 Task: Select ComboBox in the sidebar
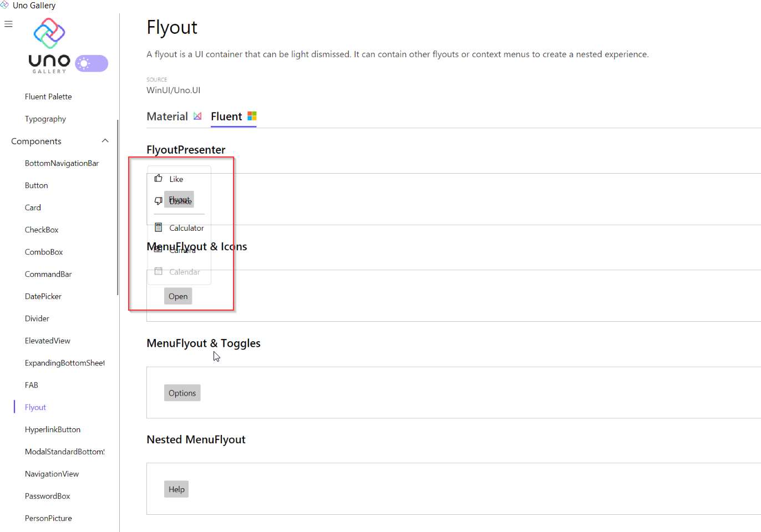tap(44, 252)
